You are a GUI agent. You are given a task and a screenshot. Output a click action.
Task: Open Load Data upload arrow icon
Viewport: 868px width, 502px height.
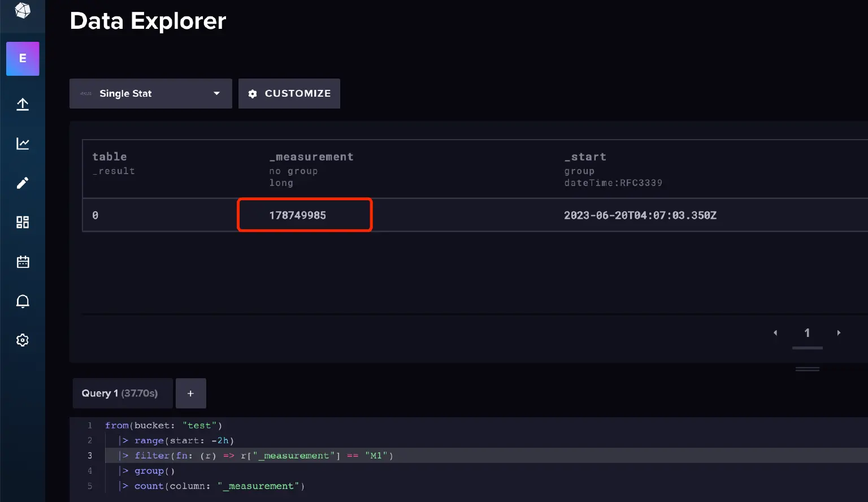(x=23, y=105)
